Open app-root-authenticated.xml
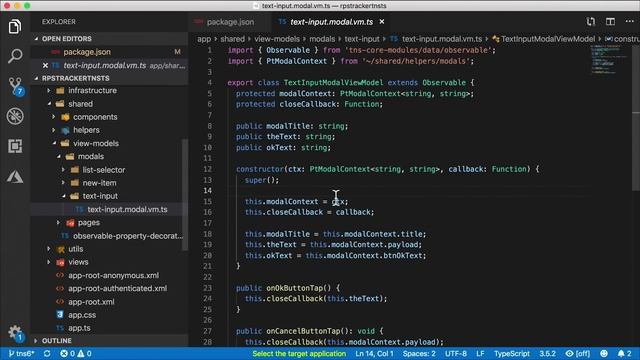Viewport: 640px width, 360px height. [117, 289]
